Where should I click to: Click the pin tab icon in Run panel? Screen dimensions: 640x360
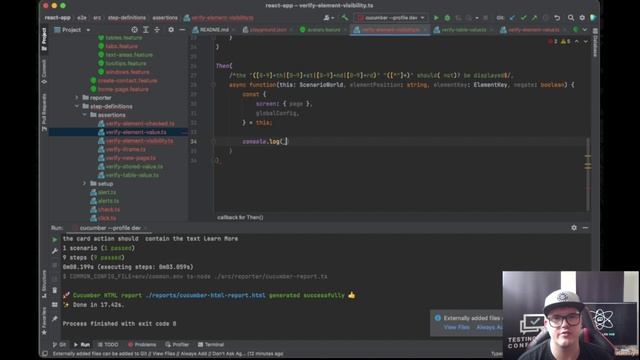(x=55, y=318)
